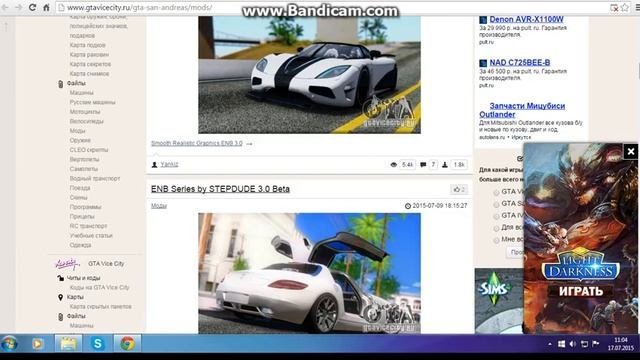Click the comments counter showing 7
This screenshot has height=360, width=640.
(x=429, y=164)
